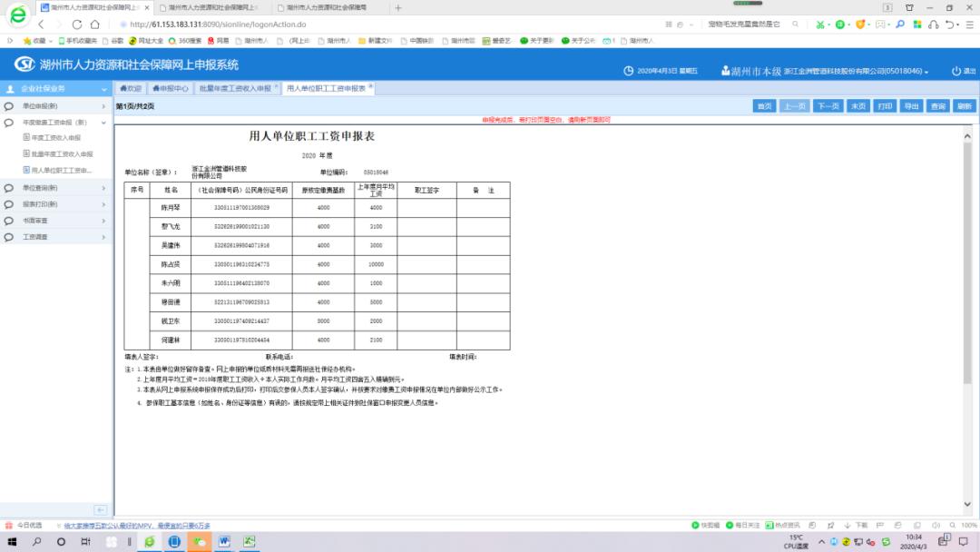Image resolution: width=980 pixels, height=552 pixels.
Task: Switch to the 申报中心 tab
Action: (x=171, y=89)
